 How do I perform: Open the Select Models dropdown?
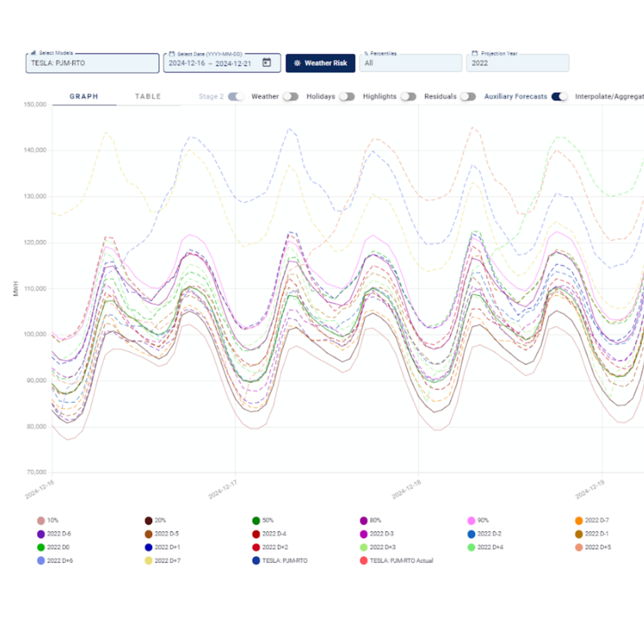[92, 63]
